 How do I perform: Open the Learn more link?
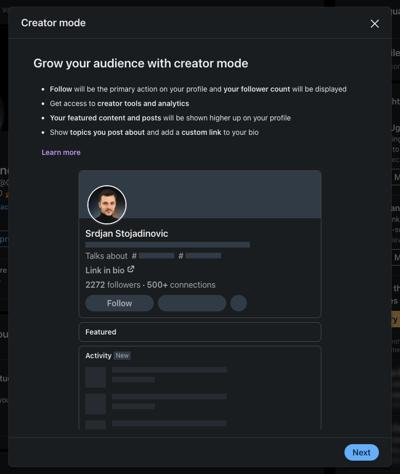tap(61, 152)
